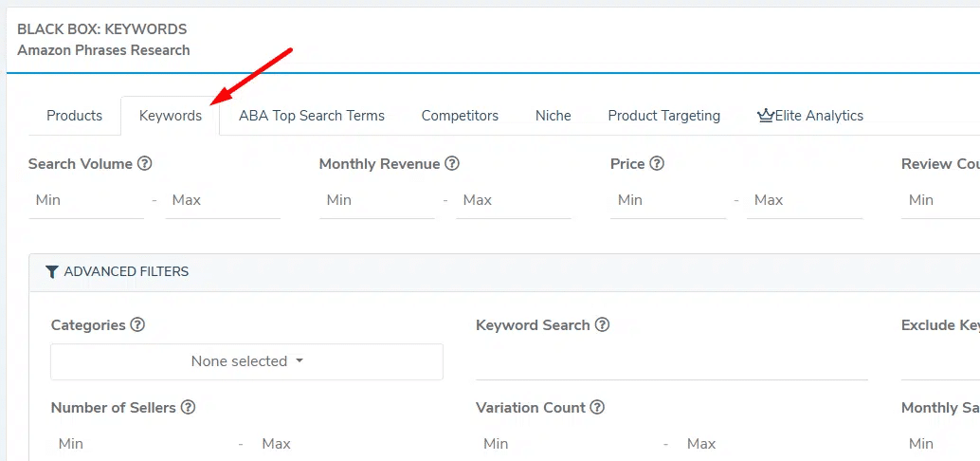Click the Search Volume help icon
This screenshot has height=461, width=980.
(x=145, y=163)
